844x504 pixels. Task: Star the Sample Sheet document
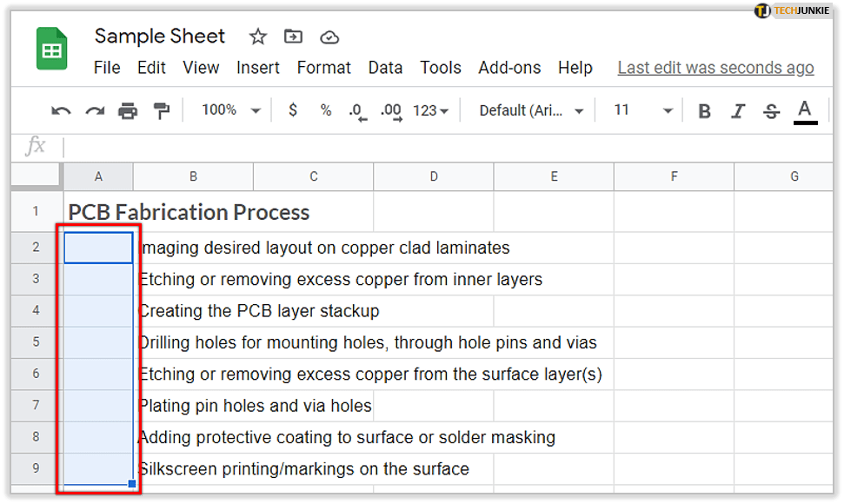(258, 36)
